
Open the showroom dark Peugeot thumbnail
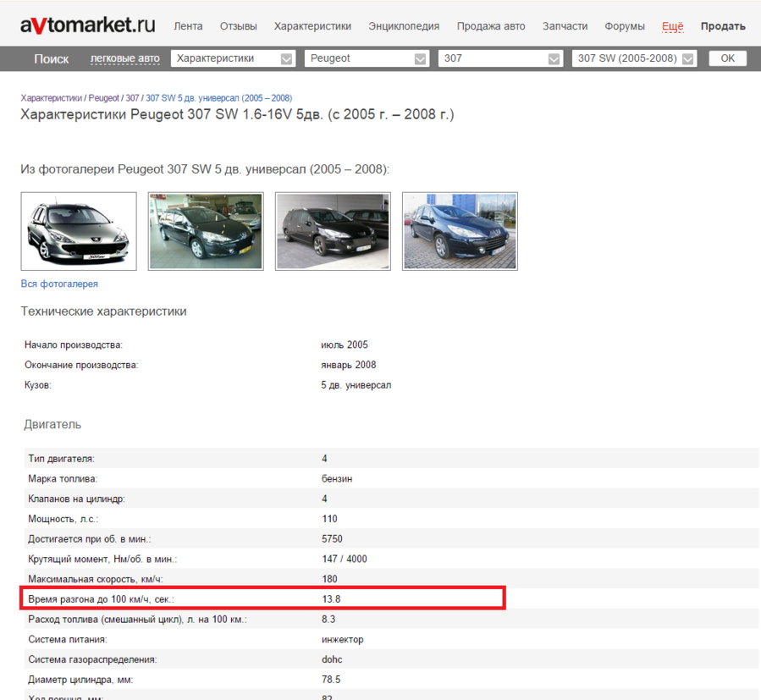tap(206, 231)
